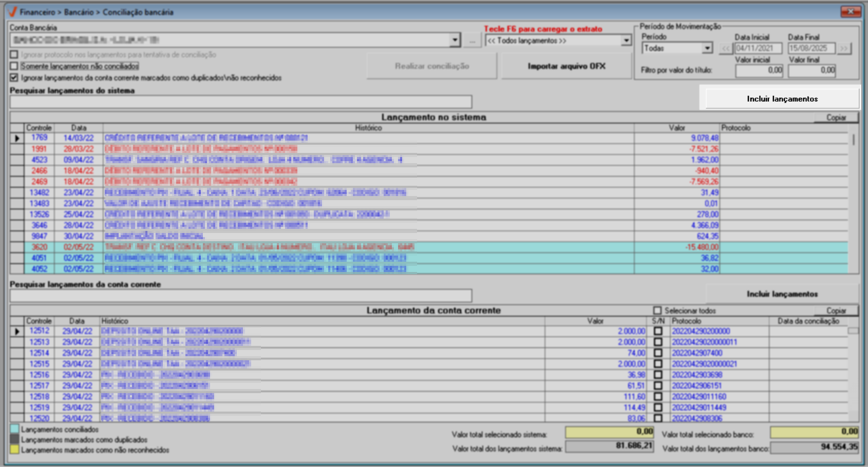Click the 'Pesquisar lançamentos da conta corrente' search box
This screenshot has width=868, height=467.
coord(241,296)
